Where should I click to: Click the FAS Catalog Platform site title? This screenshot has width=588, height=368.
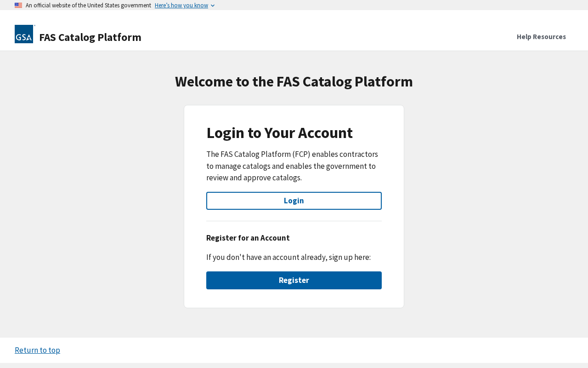tap(90, 37)
